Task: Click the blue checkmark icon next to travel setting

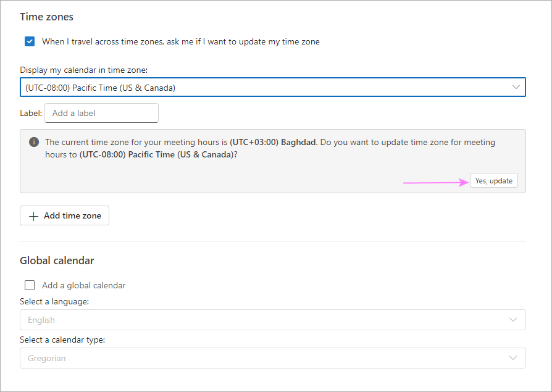Action: [x=30, y=41]
